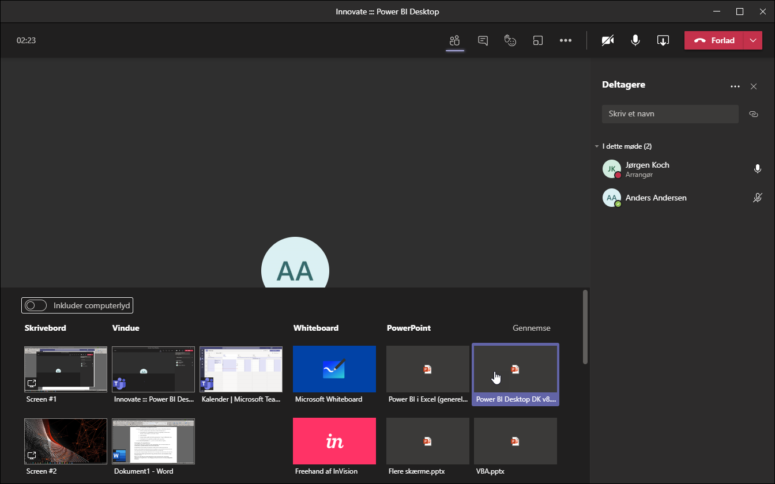The width and height of the screenshot is (775, 484).
Task: Leave the meeting with Forlad button
Action: click(714, 41)
